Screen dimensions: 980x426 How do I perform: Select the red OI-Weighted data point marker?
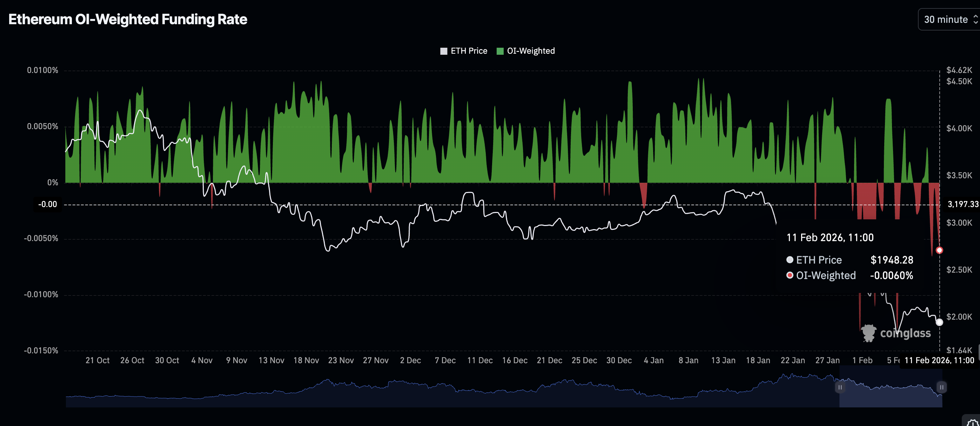[939, 250]
